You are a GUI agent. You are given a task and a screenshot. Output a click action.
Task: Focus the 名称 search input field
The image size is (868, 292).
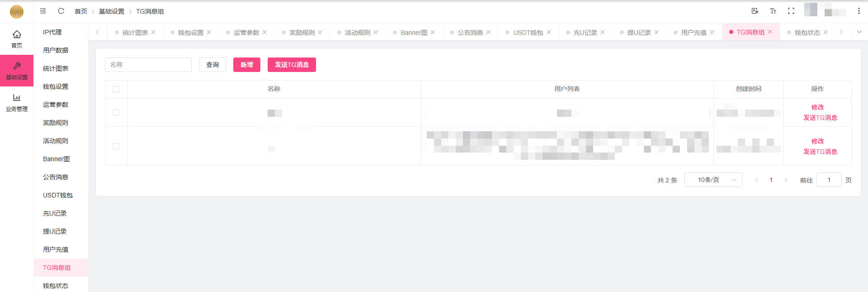(148, 65)
